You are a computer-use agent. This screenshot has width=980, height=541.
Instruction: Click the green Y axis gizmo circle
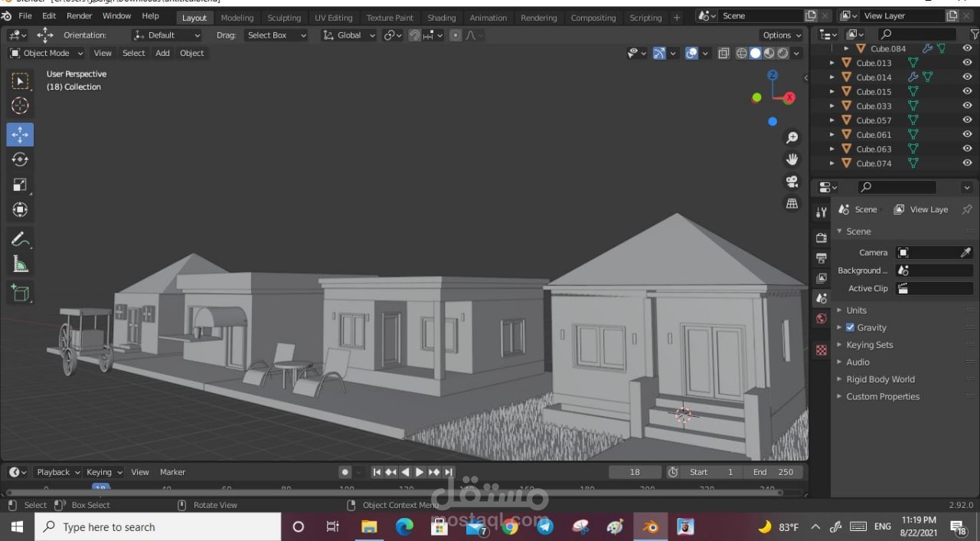click(x=756, y=97)
